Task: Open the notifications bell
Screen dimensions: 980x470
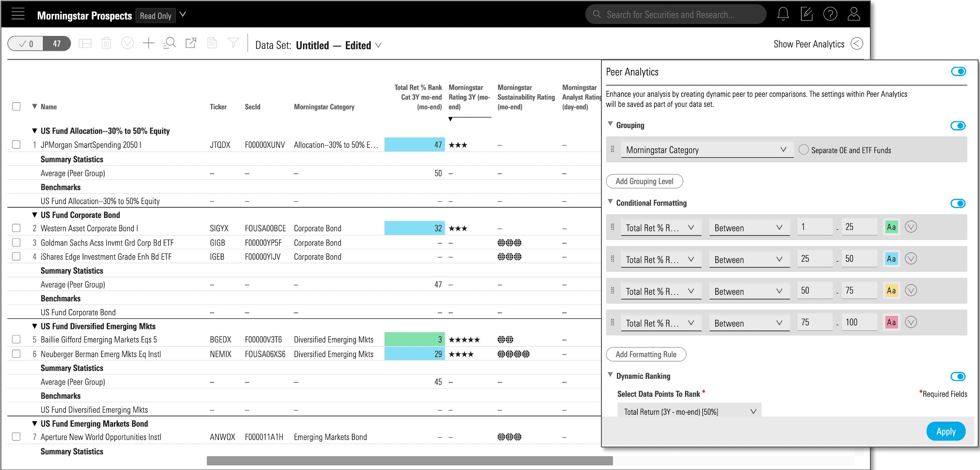Action: click(783, 14)
